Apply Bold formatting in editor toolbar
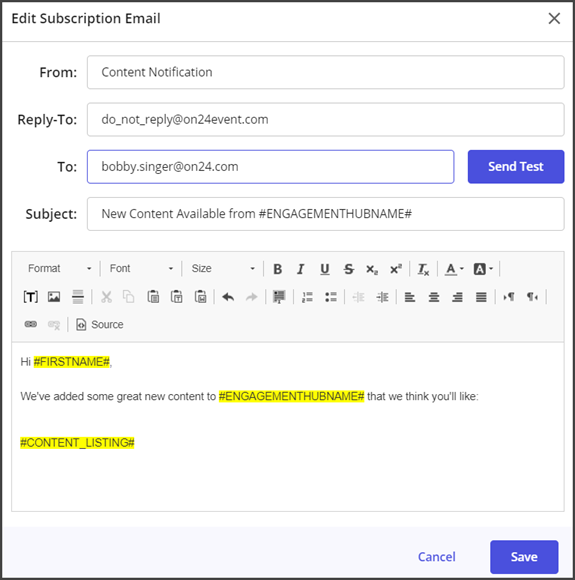Screen dimensions: 575x580 pos(278,269)
